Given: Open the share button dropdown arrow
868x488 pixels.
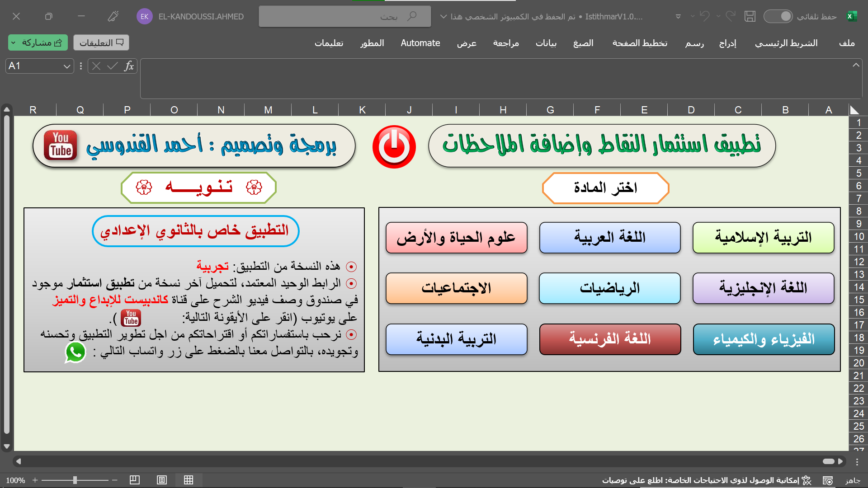Looking at the screenshot, I should [14, 43].
